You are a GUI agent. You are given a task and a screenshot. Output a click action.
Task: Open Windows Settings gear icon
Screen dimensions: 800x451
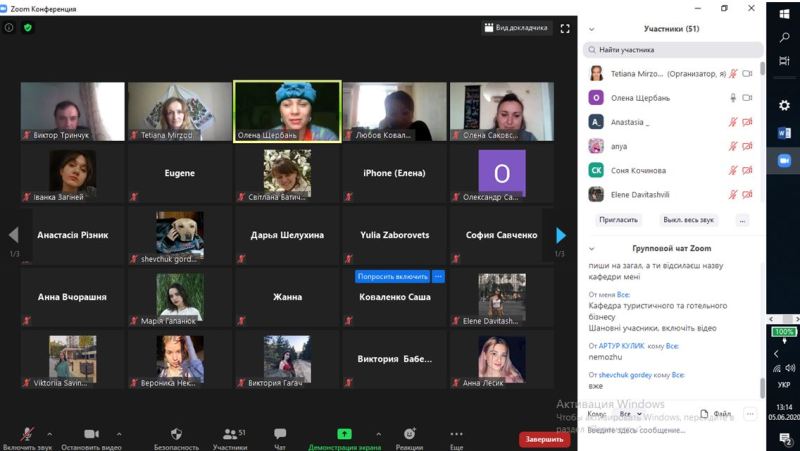(784, 105)
